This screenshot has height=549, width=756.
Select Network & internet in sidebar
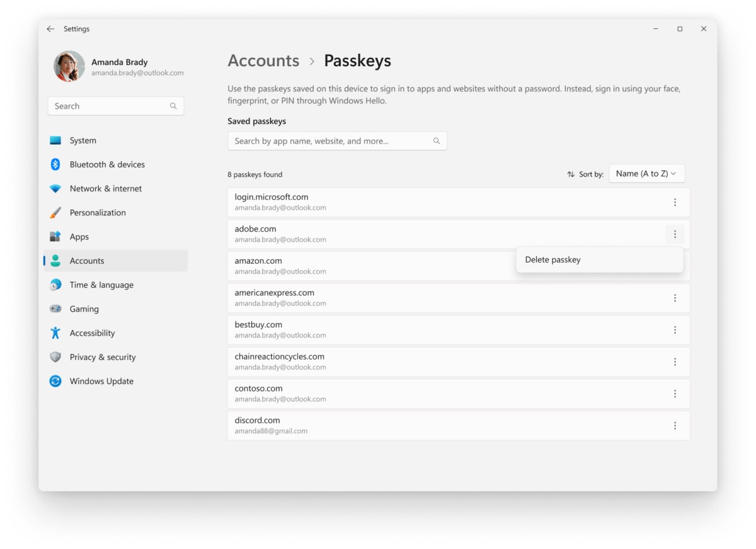click(x=116, y=189)
